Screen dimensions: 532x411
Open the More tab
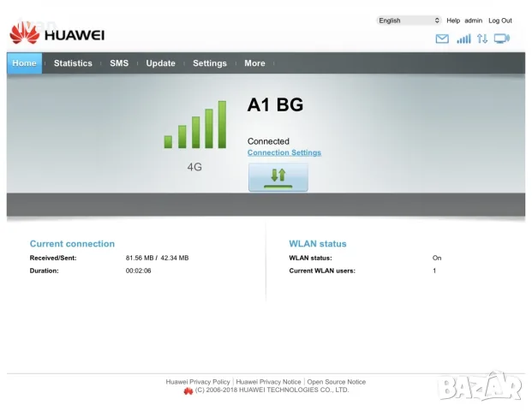tap(254, 63)
